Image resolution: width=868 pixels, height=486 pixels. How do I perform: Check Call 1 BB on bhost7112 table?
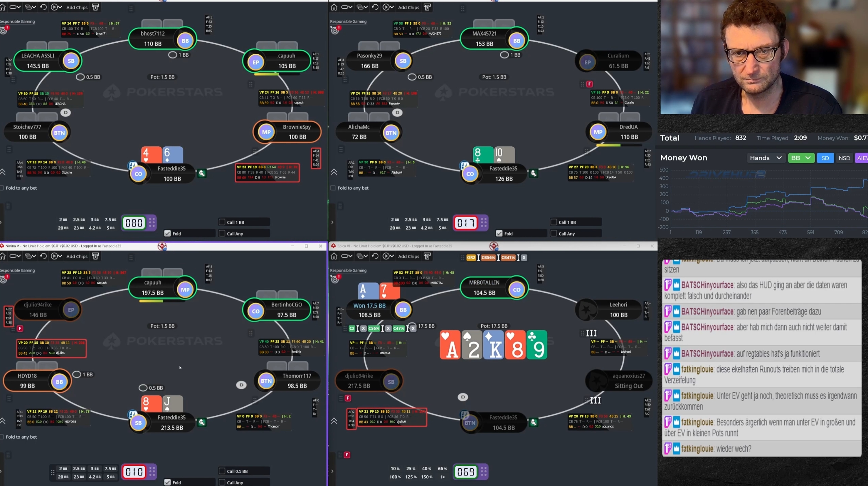click(222, 222)
